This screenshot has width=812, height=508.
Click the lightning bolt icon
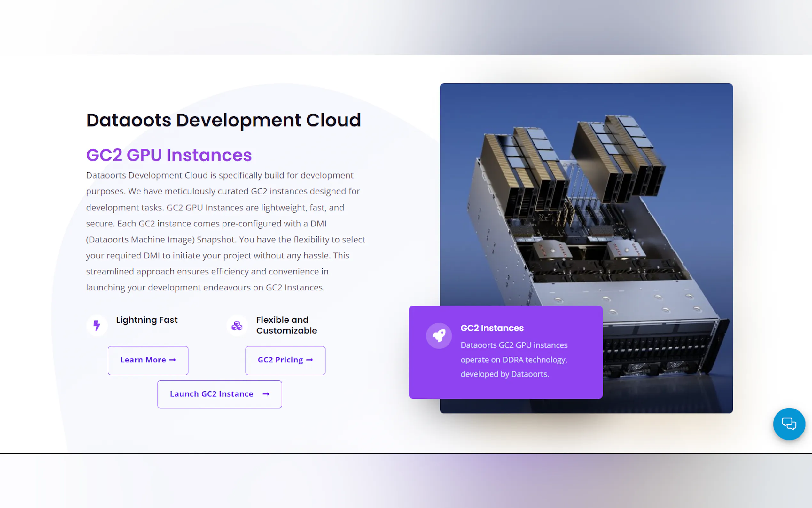point(97,325)
